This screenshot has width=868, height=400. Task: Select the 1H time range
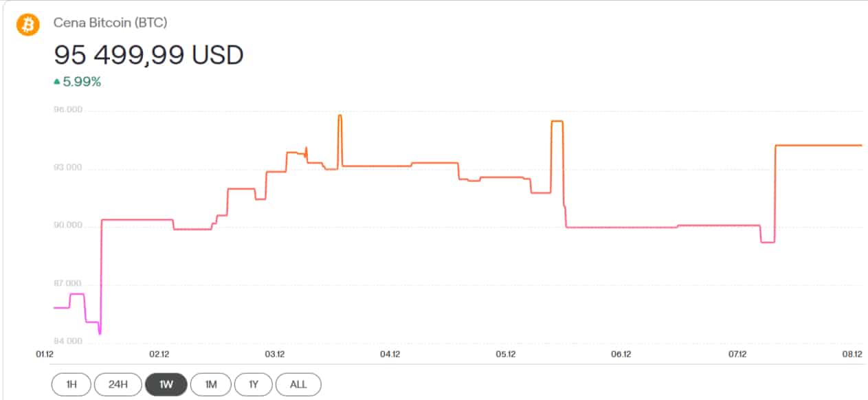click(x=71, y=384)
